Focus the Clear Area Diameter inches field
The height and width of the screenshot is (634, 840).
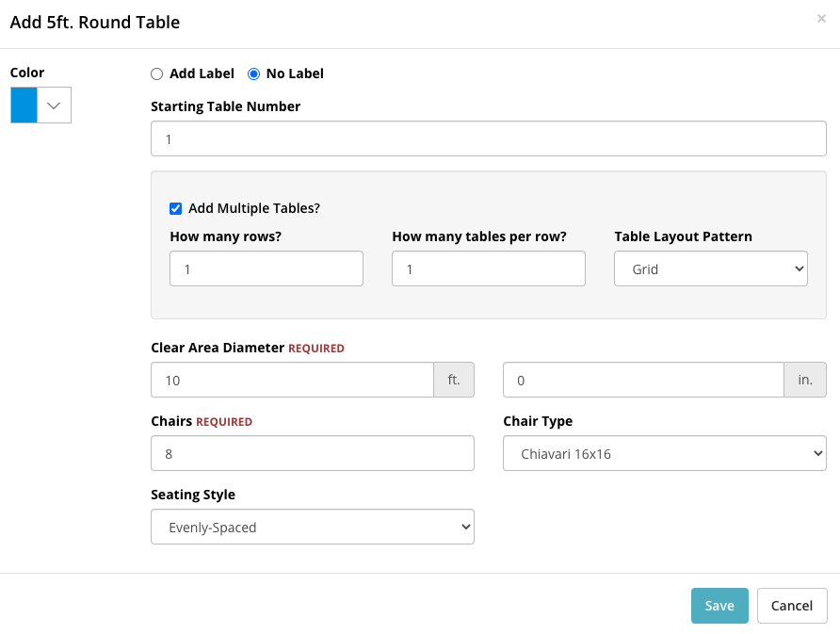pyautogui.click(x=643, y=380)
